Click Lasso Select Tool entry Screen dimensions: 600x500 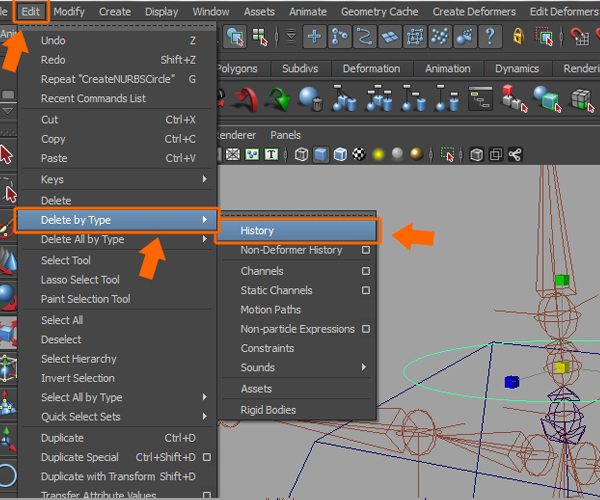pyautogui.click(x=117, y=280)
